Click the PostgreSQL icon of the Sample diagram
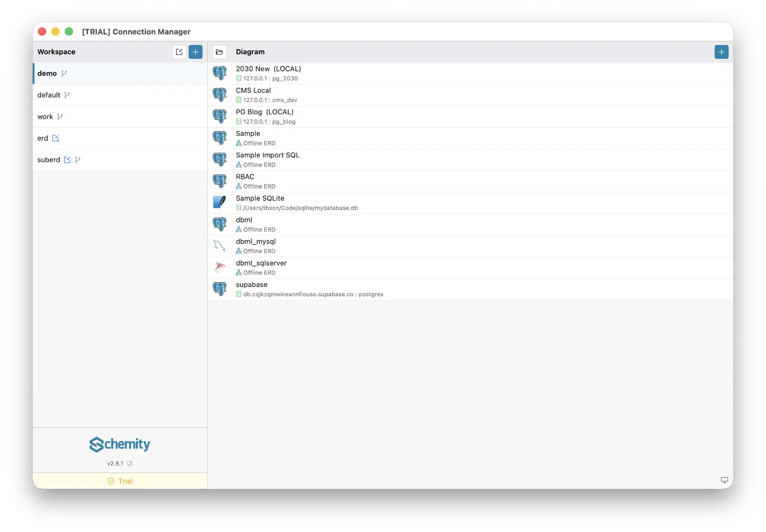Viewport: 766px width, 532px height. pos(220,138)
